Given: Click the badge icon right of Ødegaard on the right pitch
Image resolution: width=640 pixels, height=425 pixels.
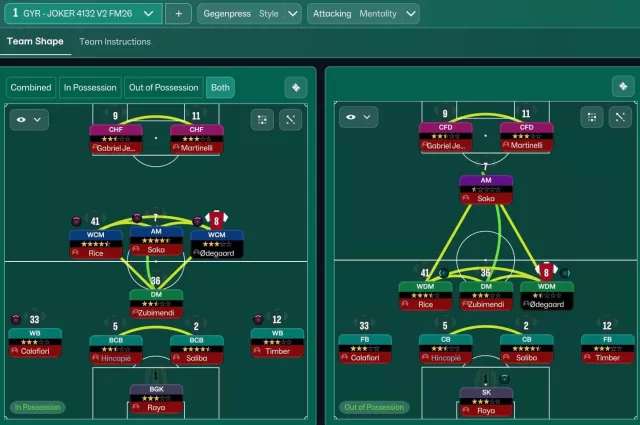Looking at the screenshot, I should click(565, 272).
